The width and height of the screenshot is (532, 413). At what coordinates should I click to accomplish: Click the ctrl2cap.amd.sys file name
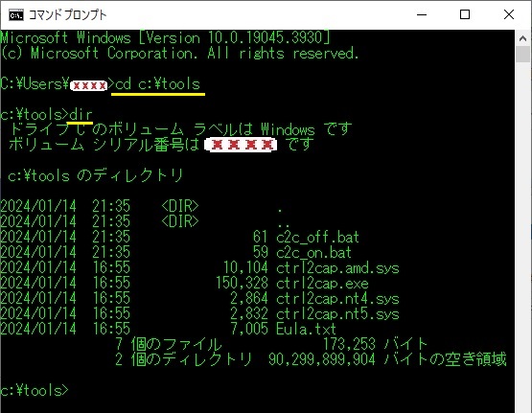click(x=337, y=268)
